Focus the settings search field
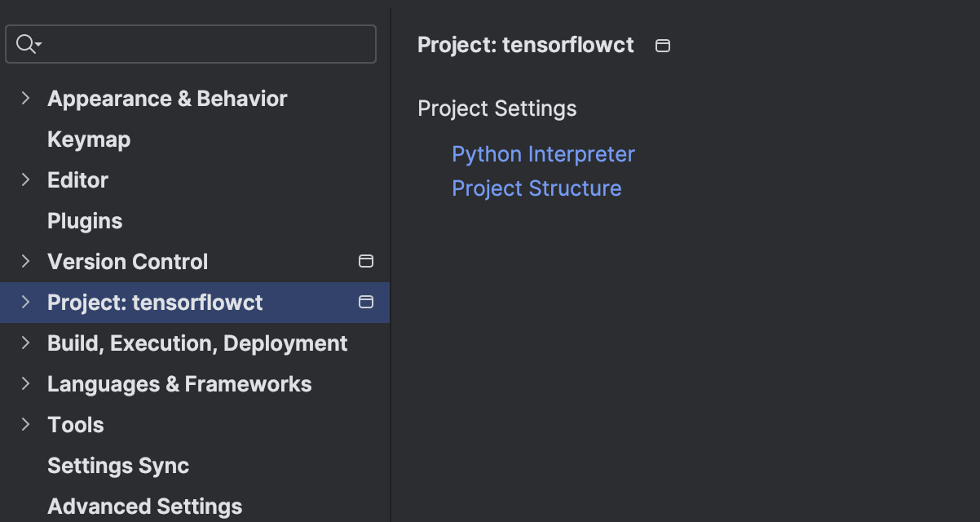This screenshot has width=980, height=522. 204,44
